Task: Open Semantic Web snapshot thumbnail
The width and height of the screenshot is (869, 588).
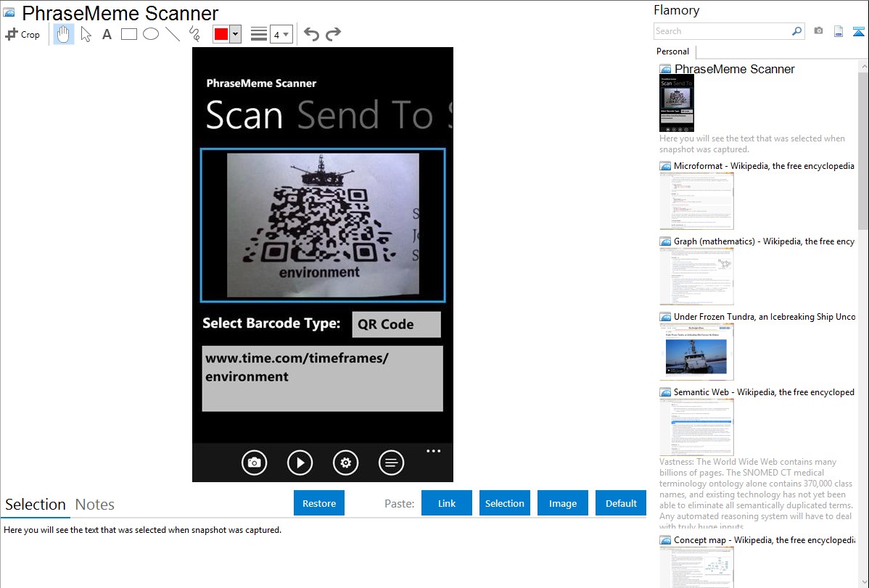Action: coord(696,427)
